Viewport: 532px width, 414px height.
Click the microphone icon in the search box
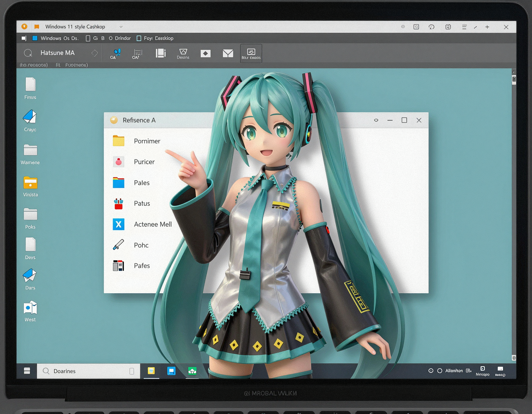tap(132, 371)
